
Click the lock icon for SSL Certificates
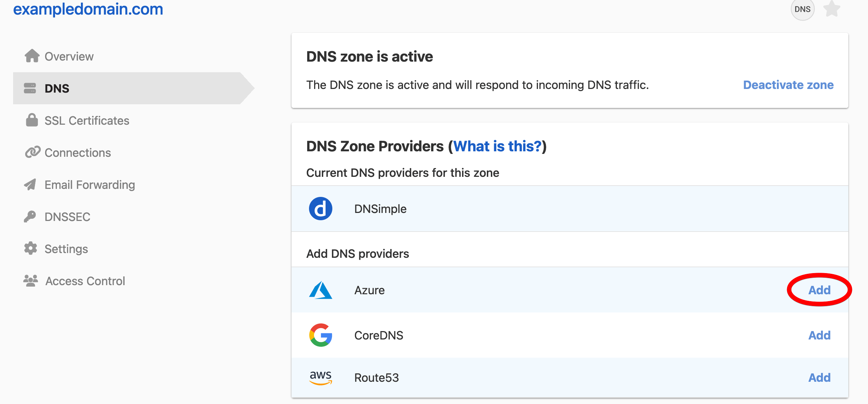coord(32,120)
